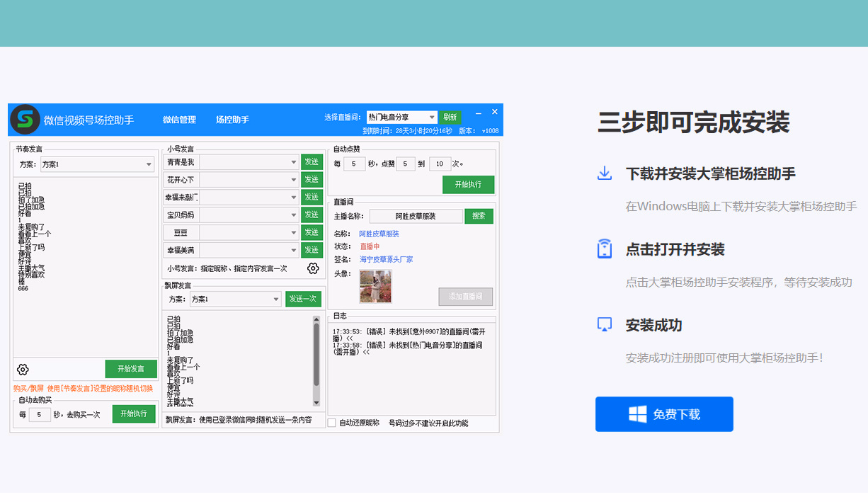Image resolution: width=868 pixels, height=502 pixels.
Task: Click the 17:33:53 log entry
Action: pyautogui.click(x=409, y=334)
